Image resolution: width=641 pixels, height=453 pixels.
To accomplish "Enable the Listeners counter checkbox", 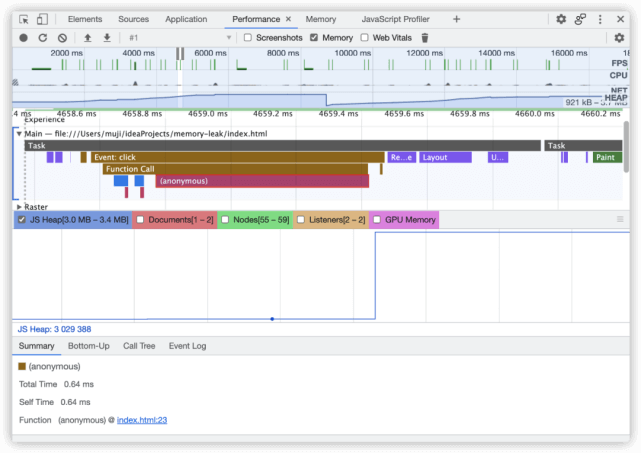I will coord(301,220).
